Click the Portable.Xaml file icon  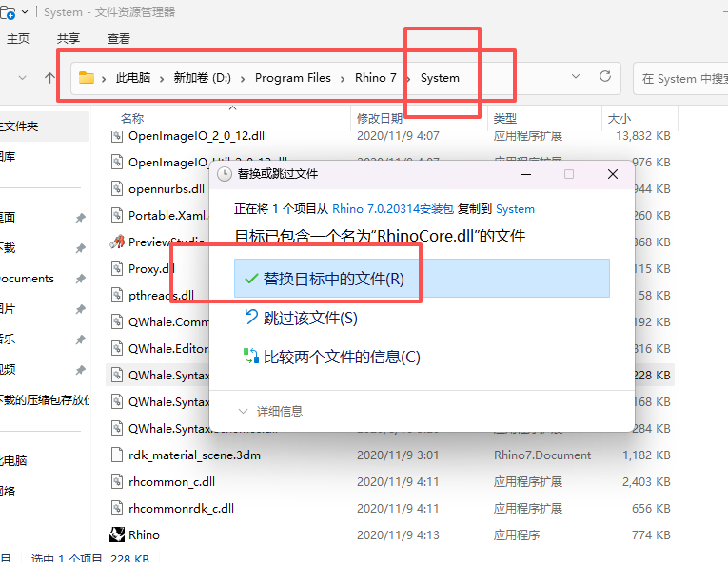pos(117,215)
